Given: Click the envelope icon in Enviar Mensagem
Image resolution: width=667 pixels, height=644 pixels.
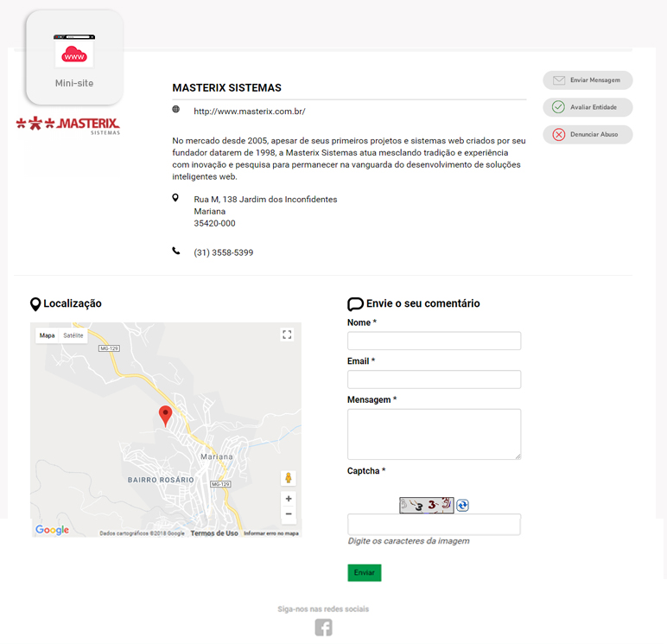Looking at the screenshot, I should 558,80.
